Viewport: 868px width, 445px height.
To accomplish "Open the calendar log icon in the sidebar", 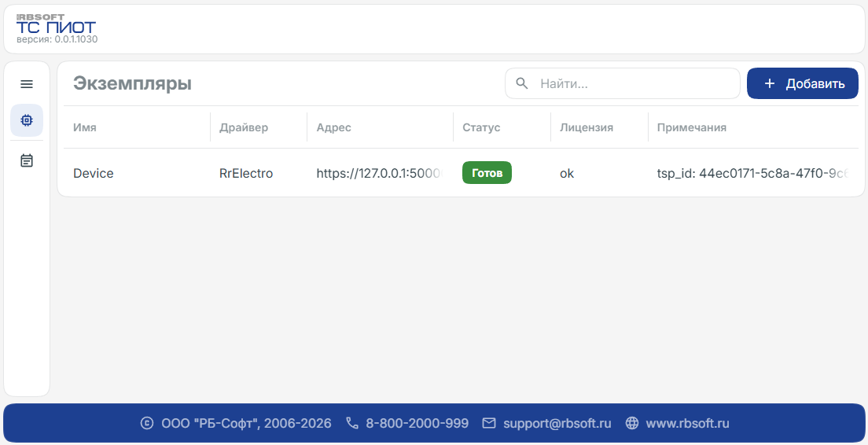I will pyautogui.click(x=27, y=160).
